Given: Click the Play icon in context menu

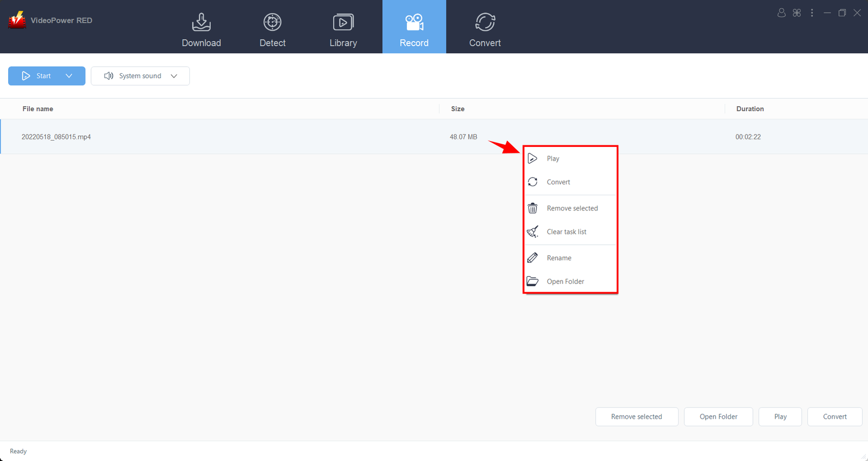Looking at the screenshot, I should [533, 158].
